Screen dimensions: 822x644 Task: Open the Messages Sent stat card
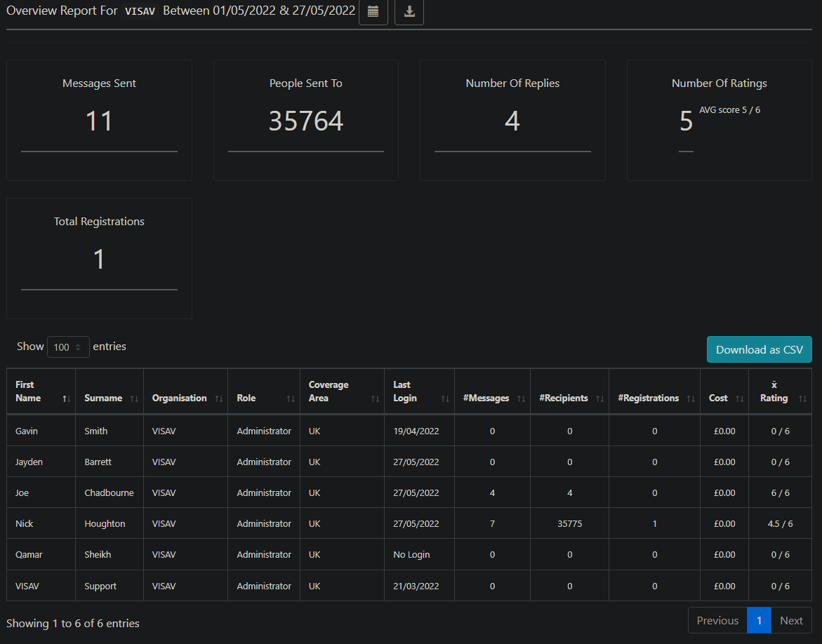pos(99,120)
